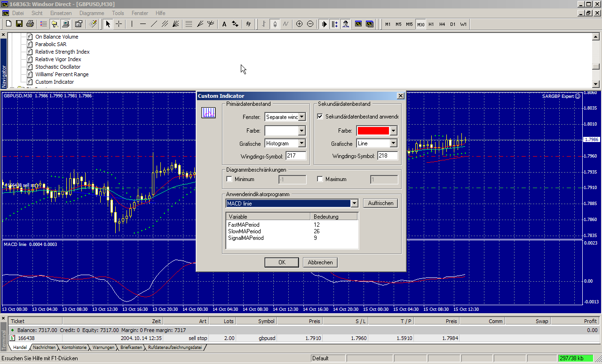The height and width of the screenshot is (364, 602).
Task: Click the Zoom in magnifier icon
Action: tap(299, 24)
